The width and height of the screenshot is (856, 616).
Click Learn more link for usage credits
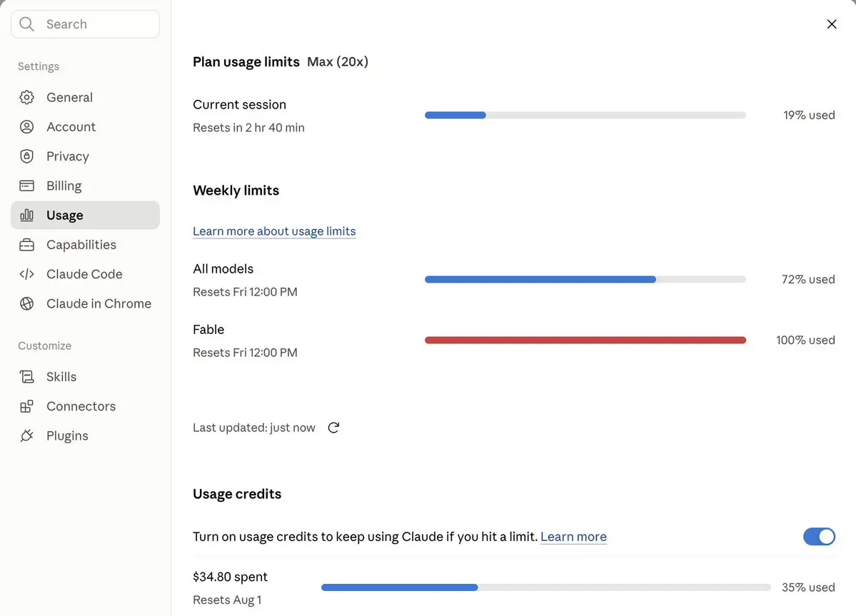(x=573, y=536)
